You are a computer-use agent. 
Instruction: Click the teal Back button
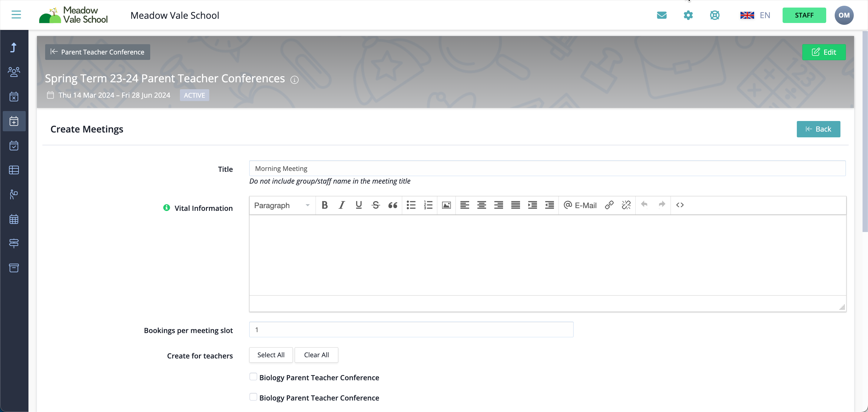click(818, 129)
